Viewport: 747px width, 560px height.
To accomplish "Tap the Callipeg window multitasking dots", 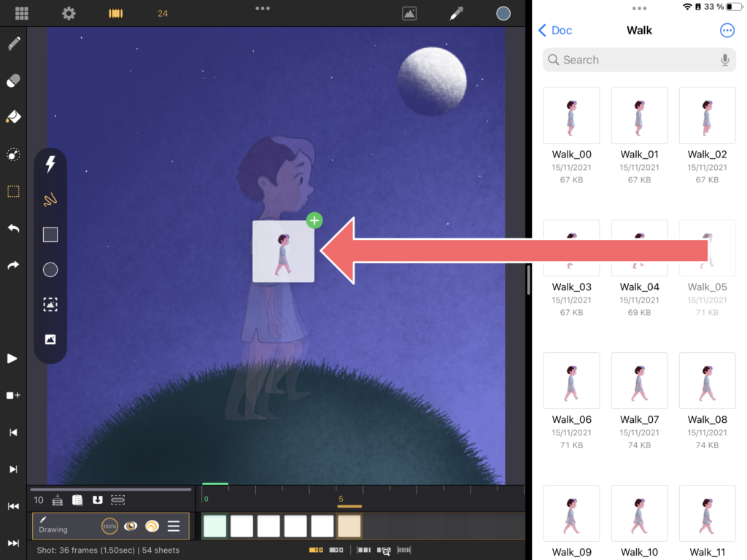I will pyautogui.click(x=263, y=8).
